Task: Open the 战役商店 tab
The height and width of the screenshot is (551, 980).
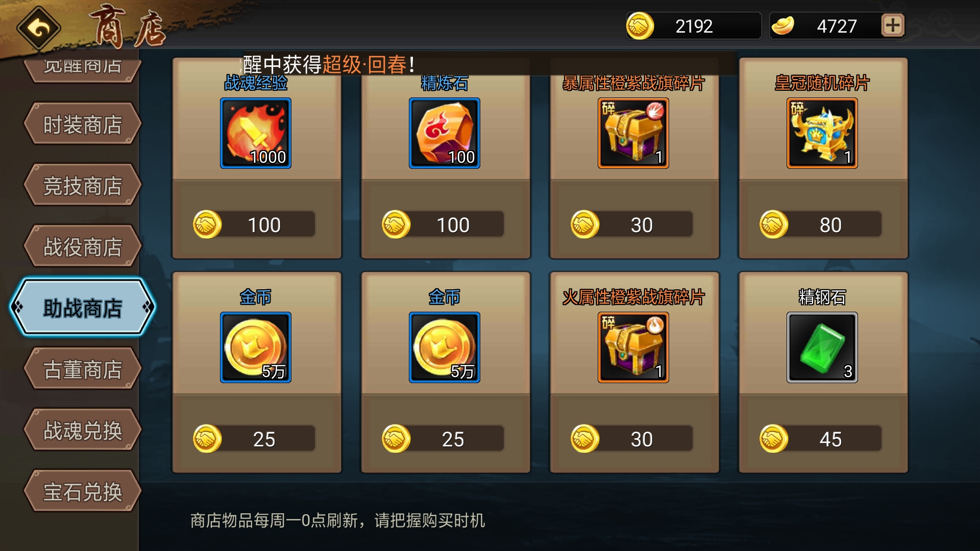Action: pos(82,246)
